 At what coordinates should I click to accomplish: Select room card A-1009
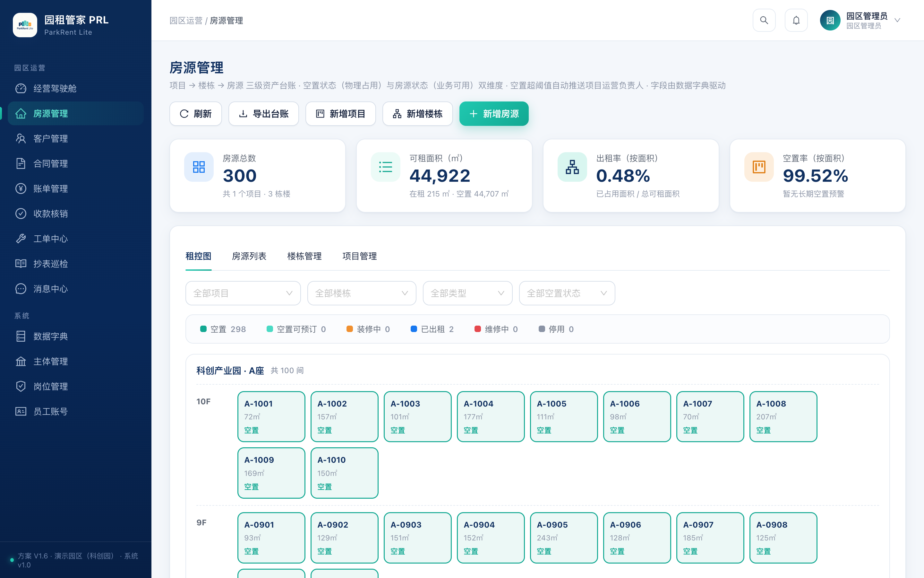tap(271, 473)
